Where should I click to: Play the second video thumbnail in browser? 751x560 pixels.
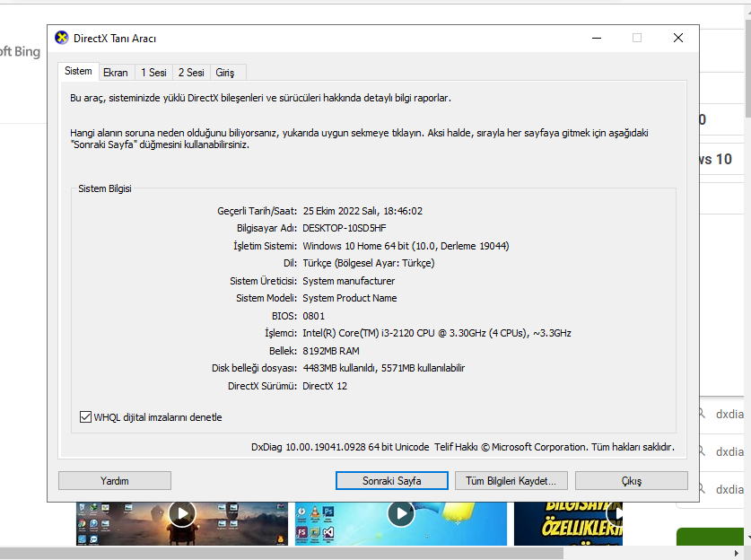(x=401, y=513)
